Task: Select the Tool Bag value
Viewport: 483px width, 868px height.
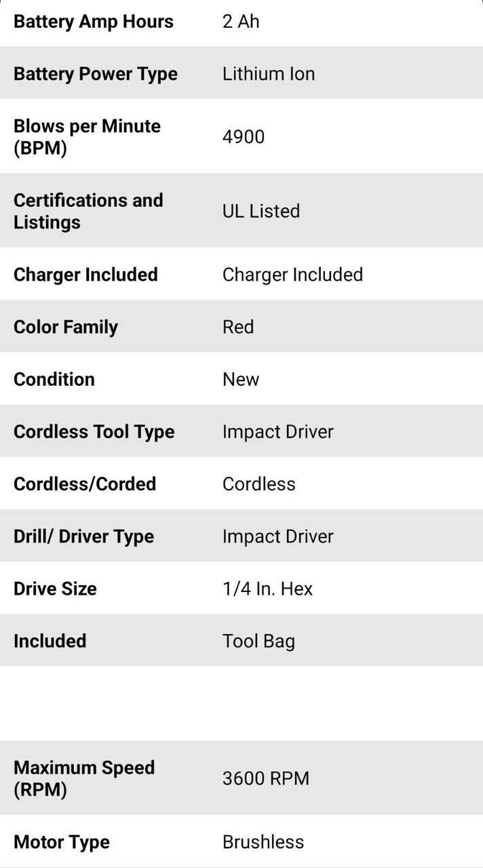Action: point(258,641)
